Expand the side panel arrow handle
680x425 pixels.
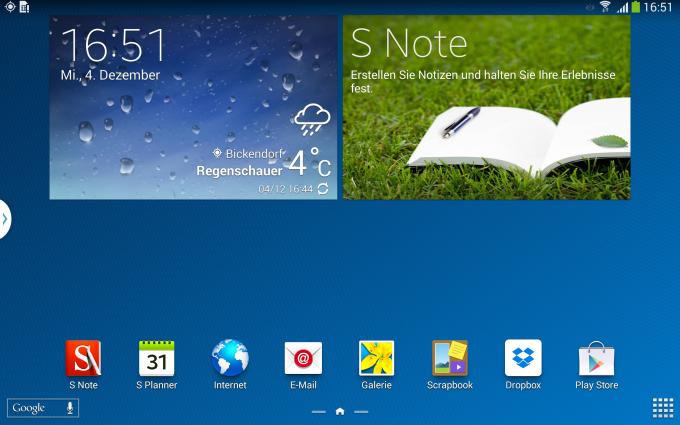tap(5, 219)
